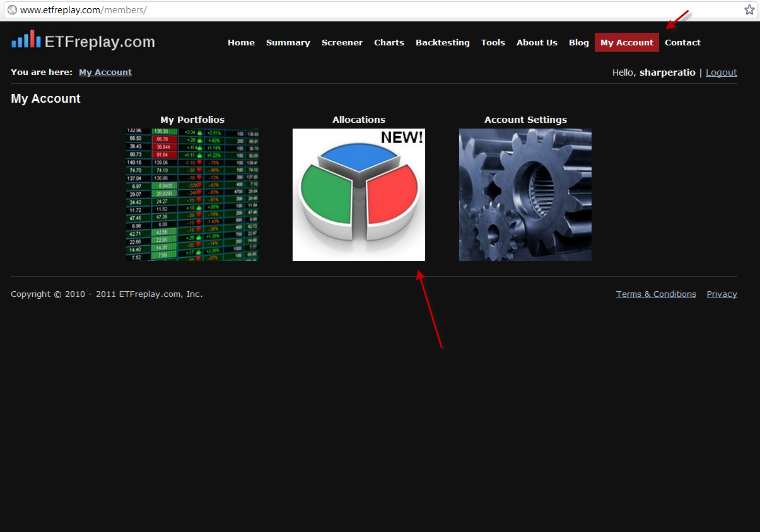Select the highlighted My Account tab
Screen dimensions: 760x532
[627, 42]
